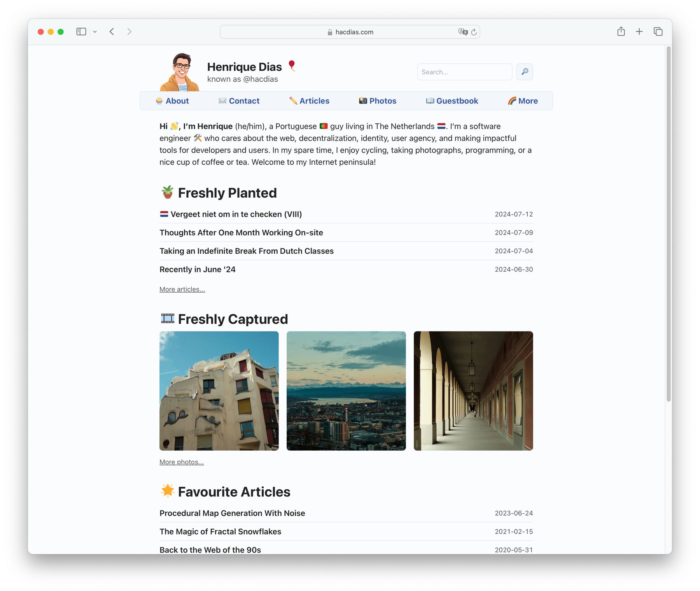The image size is (700, 591).
Task: Open the Guestbook menu item
Action: click(452, 101)
